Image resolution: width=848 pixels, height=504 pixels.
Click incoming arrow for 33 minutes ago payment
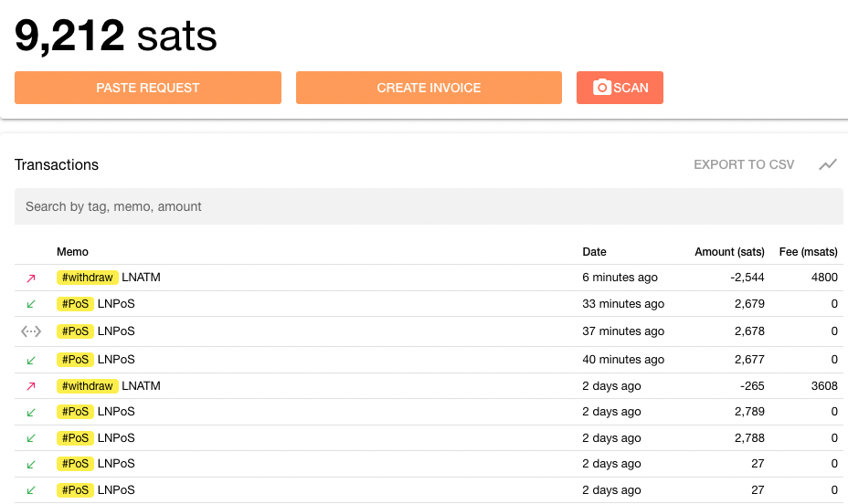[x=31, y=304]
